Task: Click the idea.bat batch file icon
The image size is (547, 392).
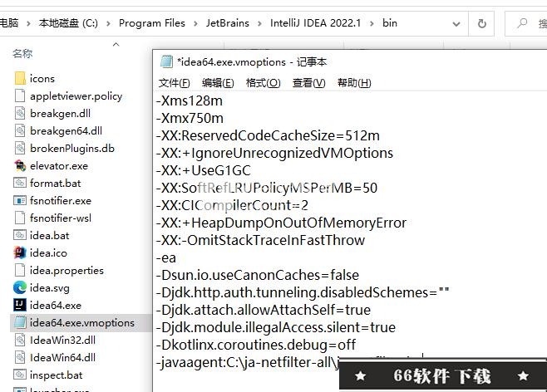Action: click(x=20, y=236)
